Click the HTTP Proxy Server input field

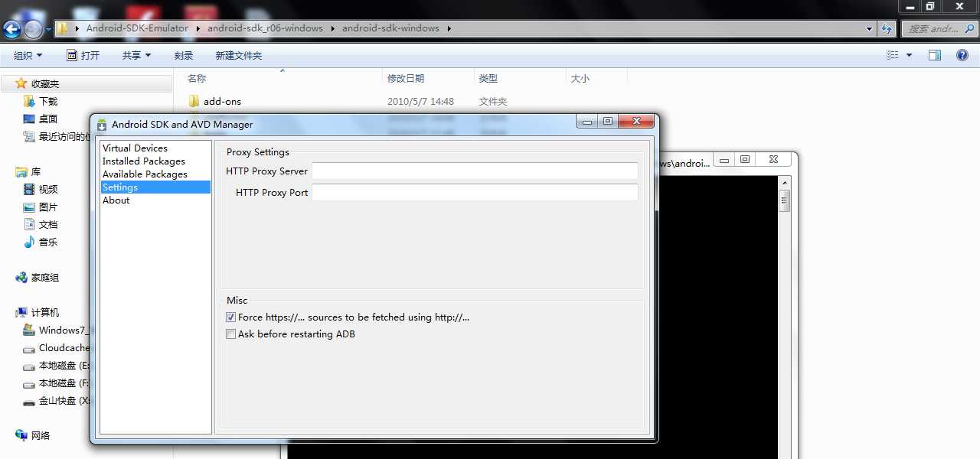click(x=475, y=171)
